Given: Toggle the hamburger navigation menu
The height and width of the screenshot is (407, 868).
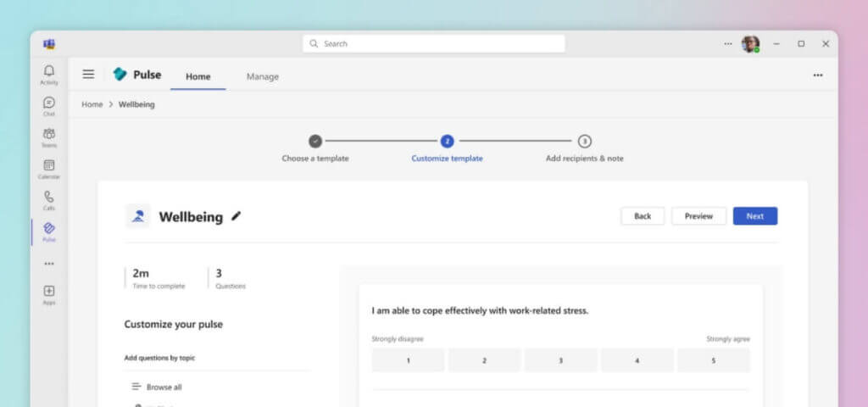Looking at the screenshot, I should (88, 75).
